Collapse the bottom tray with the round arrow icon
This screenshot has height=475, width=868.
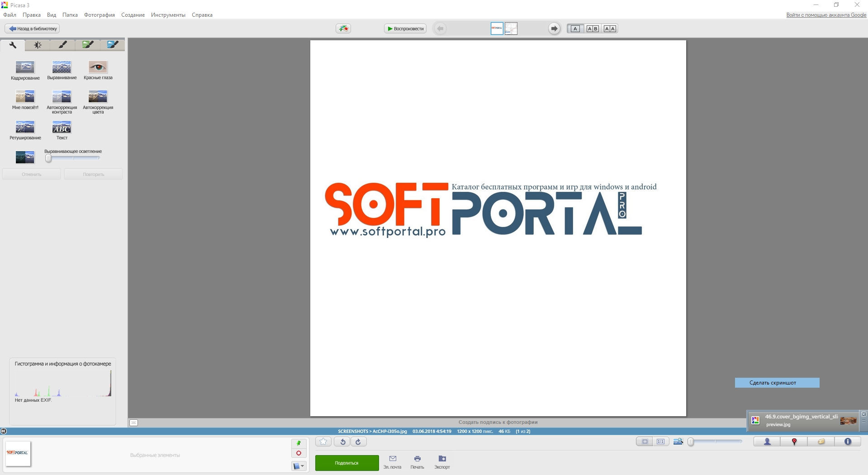coord(4,431)
